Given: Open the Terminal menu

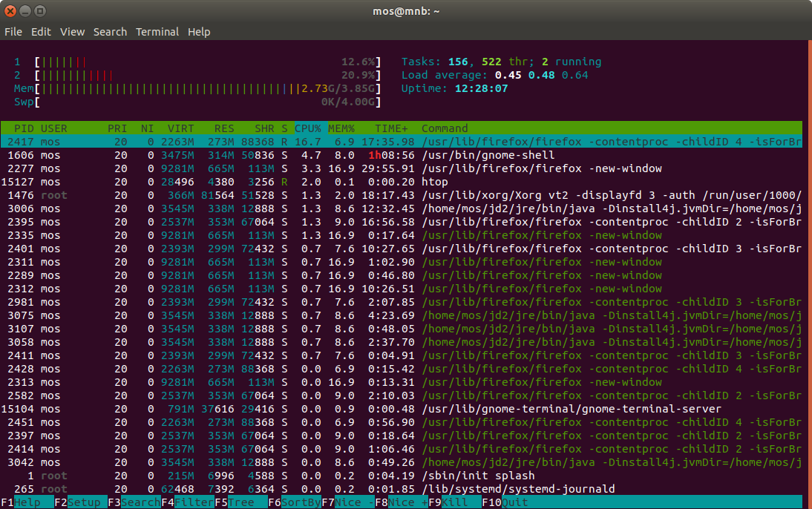Looking at the screenshot, I should click(x=157, y=32).
